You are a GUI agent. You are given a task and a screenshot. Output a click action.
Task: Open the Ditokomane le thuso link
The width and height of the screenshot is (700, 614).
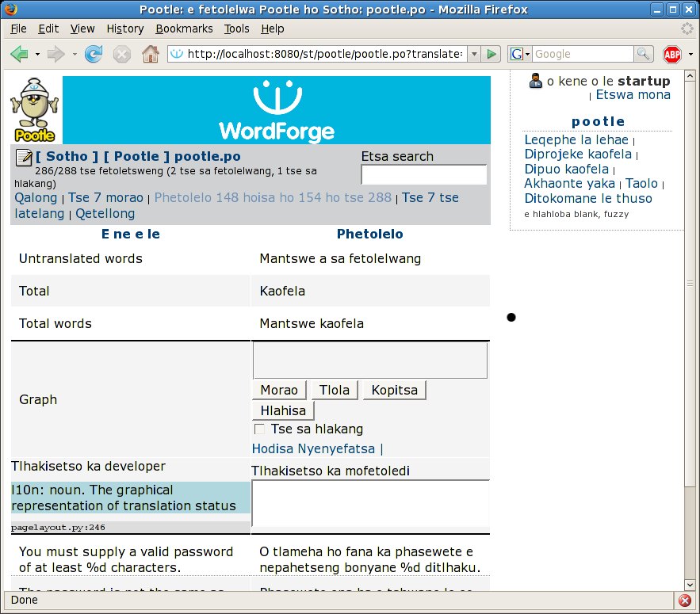(x=588, y=198)
